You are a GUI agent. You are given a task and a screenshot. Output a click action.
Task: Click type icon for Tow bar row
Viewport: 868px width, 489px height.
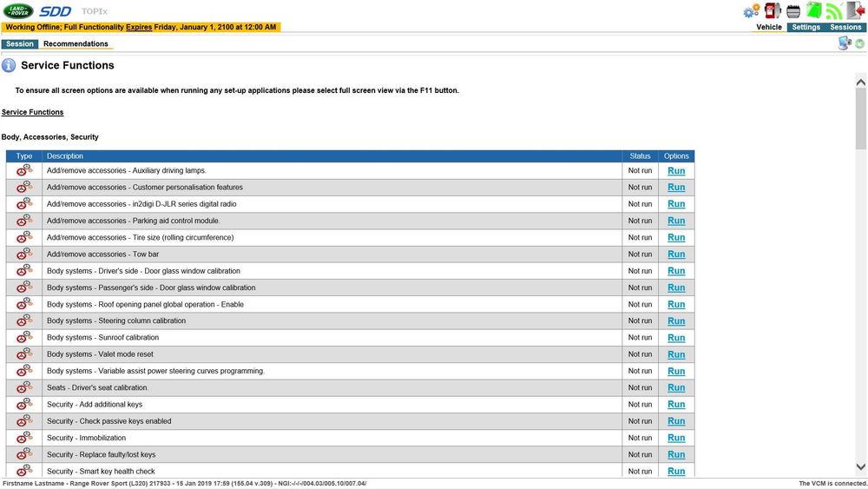pos(23,254)
